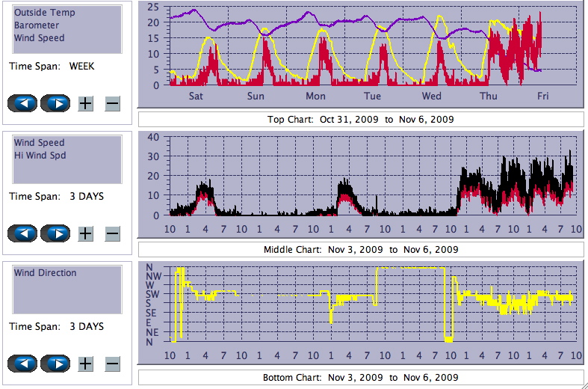Click the bottom chart's right arrow button
The height and width of the screenshot is (389, 588).
pyautogui.click(x=55, y=364)
